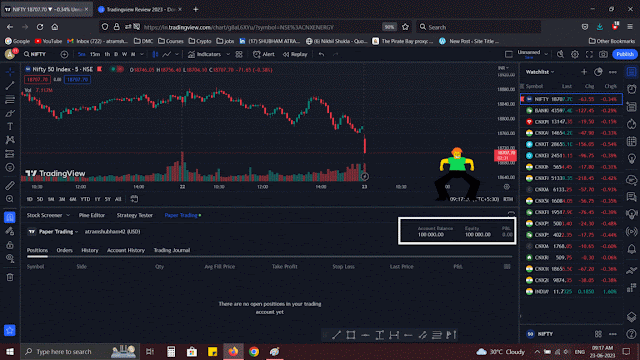Open the layout setup rectangle icon
The width and height of the screenshot is (640, 360).
tap(509, 54)
